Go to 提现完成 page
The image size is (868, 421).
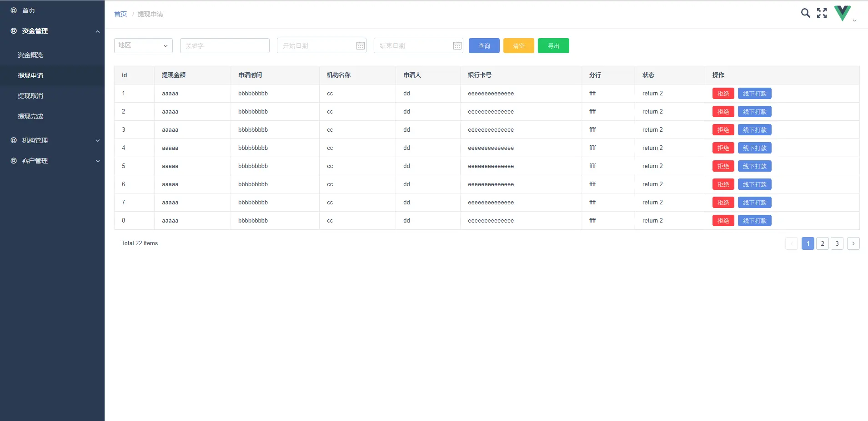click(x=30, y=116)
